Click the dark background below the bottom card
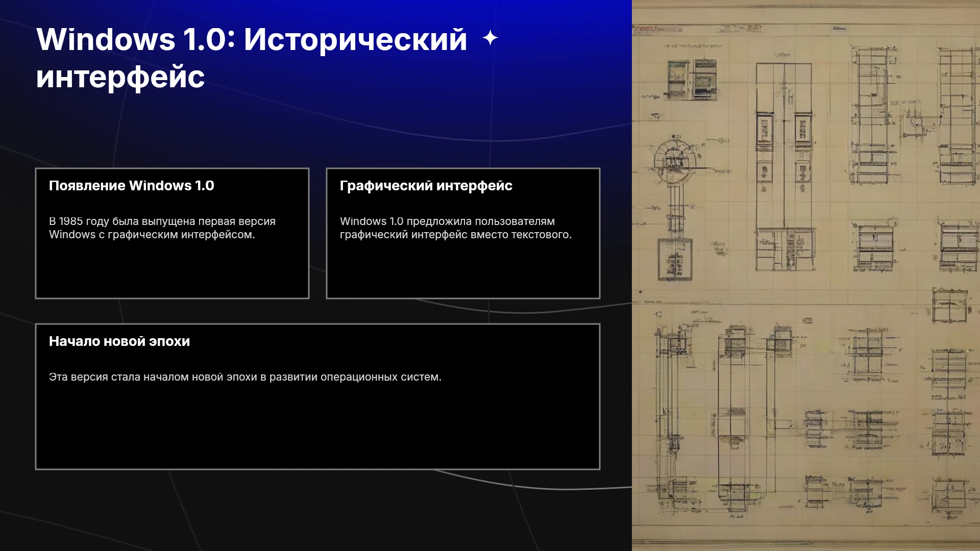 316,510
